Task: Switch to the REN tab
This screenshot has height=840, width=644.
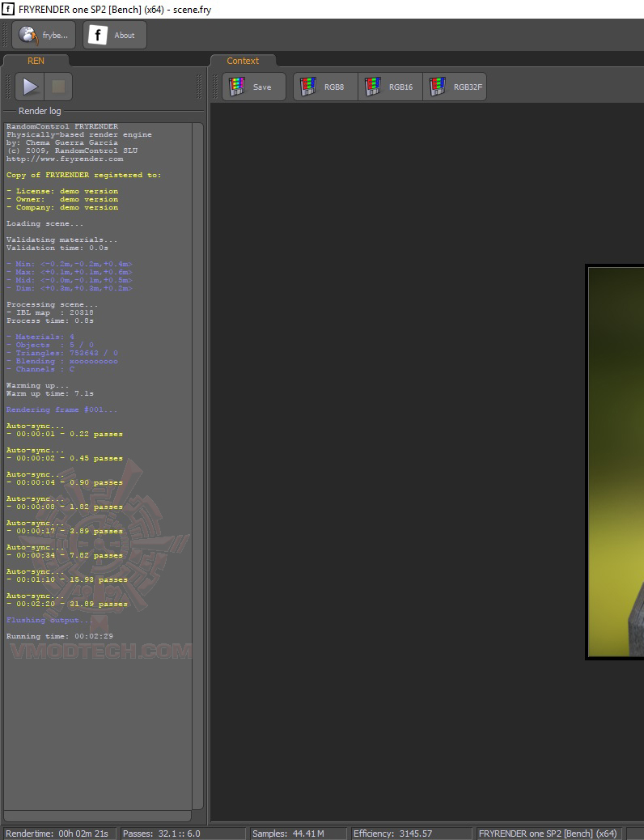Action: [36, 61]
